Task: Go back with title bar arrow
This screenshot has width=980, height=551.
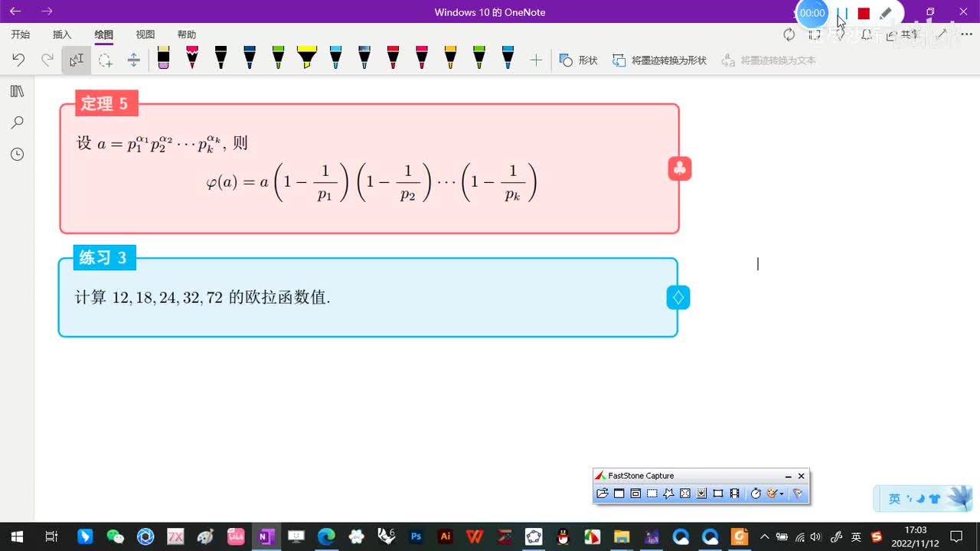Action: point(15,11)
